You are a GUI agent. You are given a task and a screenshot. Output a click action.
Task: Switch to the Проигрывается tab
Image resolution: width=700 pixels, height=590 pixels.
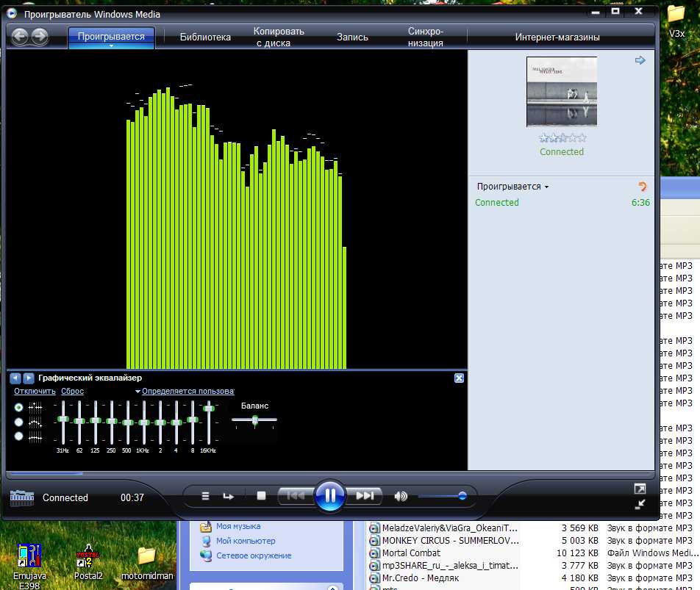tap(111, 37)
